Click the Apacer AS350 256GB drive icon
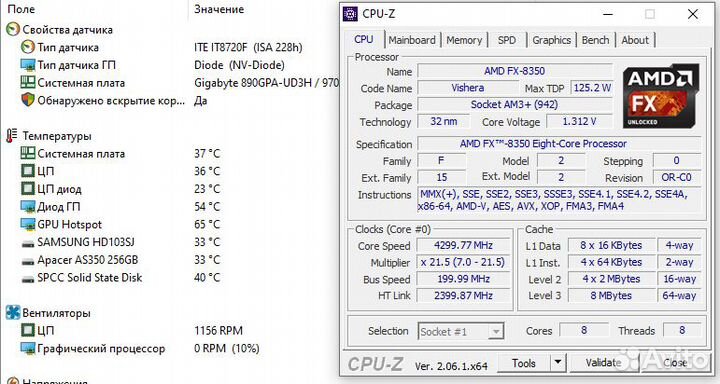Image resolution: width=720 pixels, height=384 pixels. click(28, 261)
